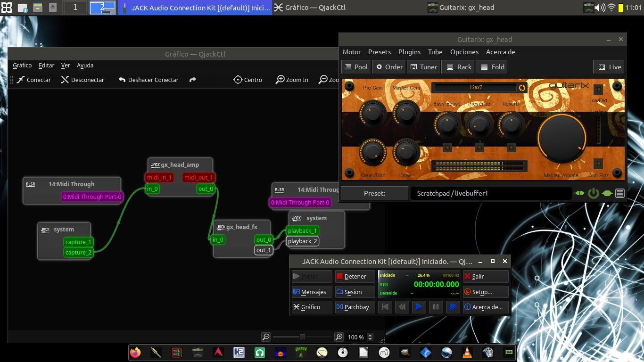The image size is (644, 362).
Task: Toggle the LowEnd switch in Guitarix
Action: (x=598, y=90)
